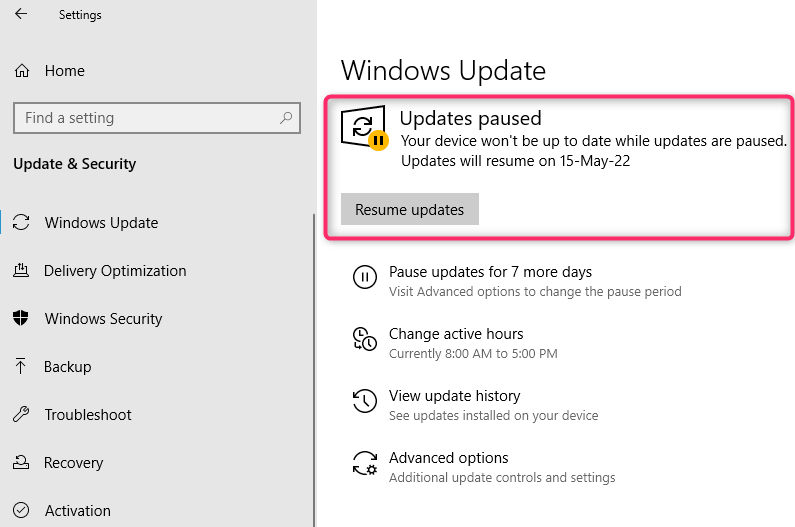Image resolution: width=795 pixels, height=527 pixels.
Task: Click the Recovery icon in sidebar
Action: (x=21, y=463)
